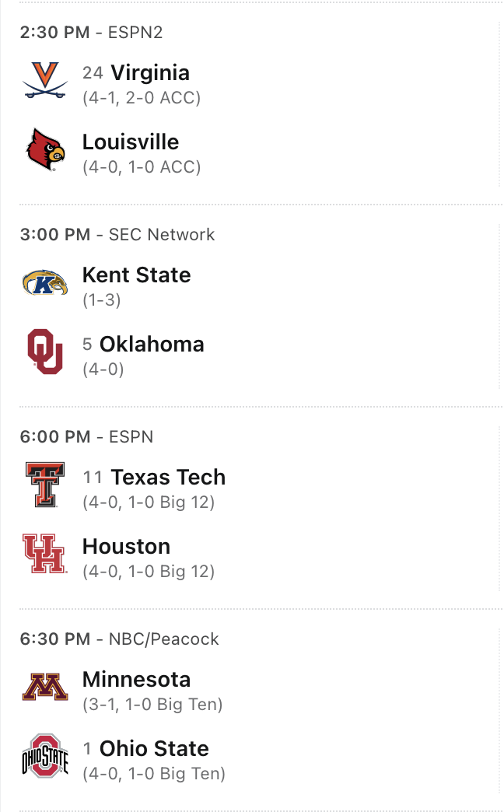
Task: Open the Houston team link
Action: pyautogui.click(x=126, y=547)
